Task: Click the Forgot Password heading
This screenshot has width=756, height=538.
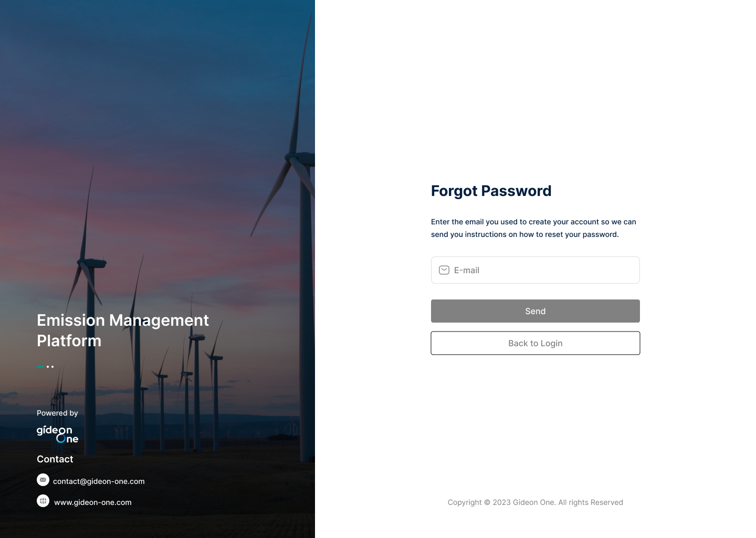Action: coord(491,191)
